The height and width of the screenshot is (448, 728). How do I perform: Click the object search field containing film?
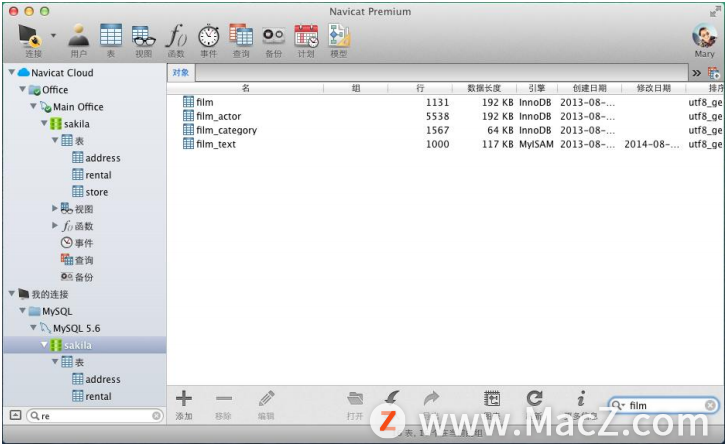pos(663,405)
